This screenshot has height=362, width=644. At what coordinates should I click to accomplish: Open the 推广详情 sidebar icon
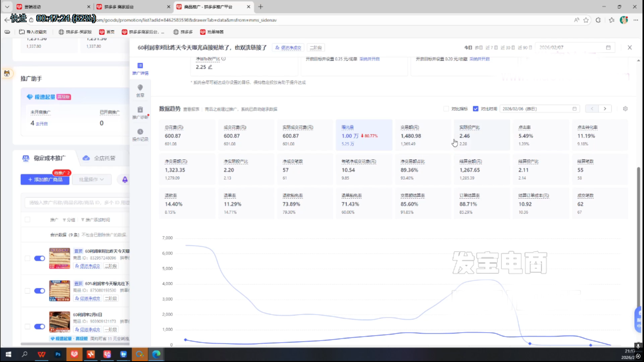click(140, 68)
